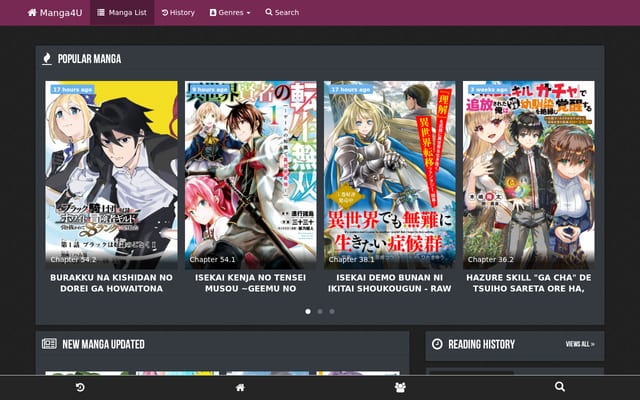Image resolution: width=640 pixels, height=400 pixels.
Task: Select first carousel page dot
Action: click(x=308, y=311)
